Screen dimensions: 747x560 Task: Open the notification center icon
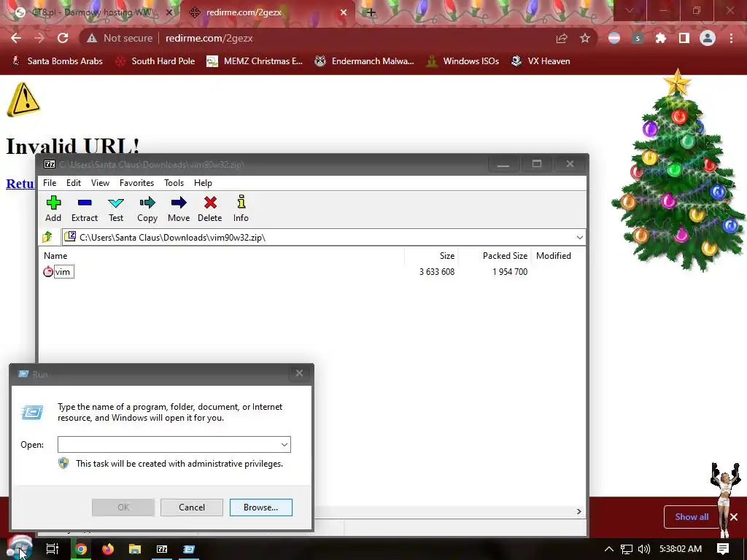coord(723,549)
